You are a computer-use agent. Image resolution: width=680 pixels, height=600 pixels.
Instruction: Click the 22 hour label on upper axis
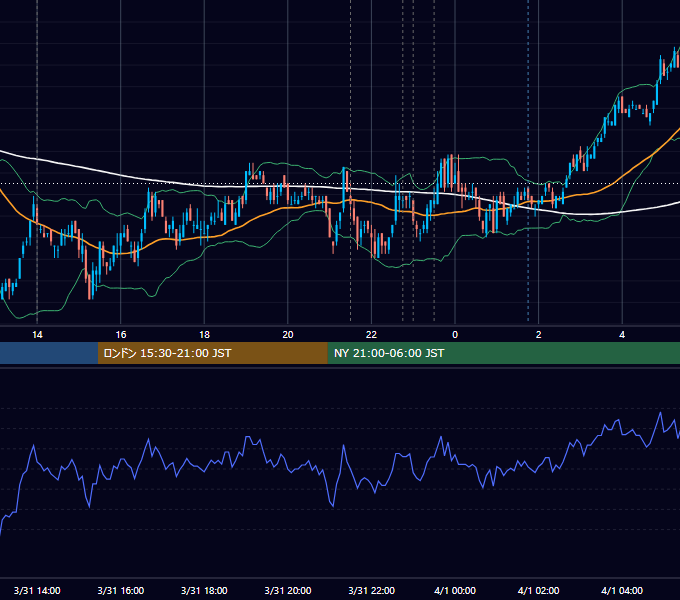click(x=371, y=335)
